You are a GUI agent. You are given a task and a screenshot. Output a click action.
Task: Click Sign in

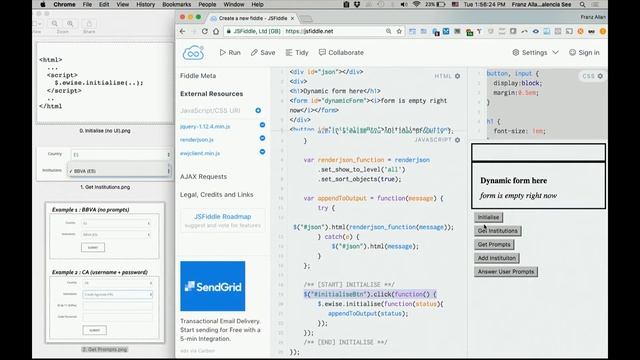point(584,53)
